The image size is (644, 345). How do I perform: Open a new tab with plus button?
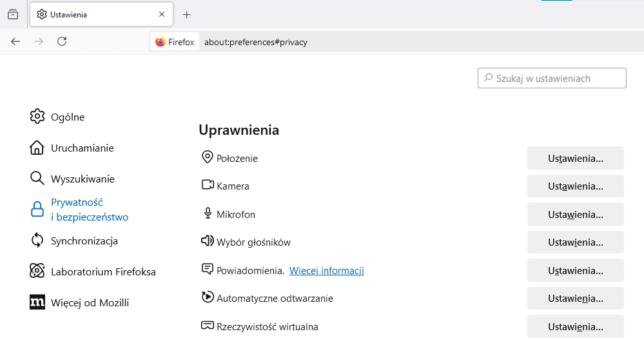187,14
